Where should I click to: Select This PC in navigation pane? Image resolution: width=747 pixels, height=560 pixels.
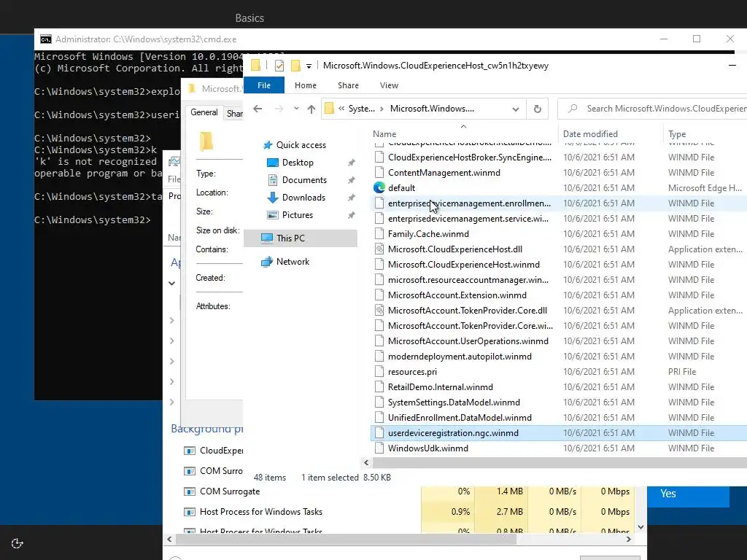click(301, 238)
